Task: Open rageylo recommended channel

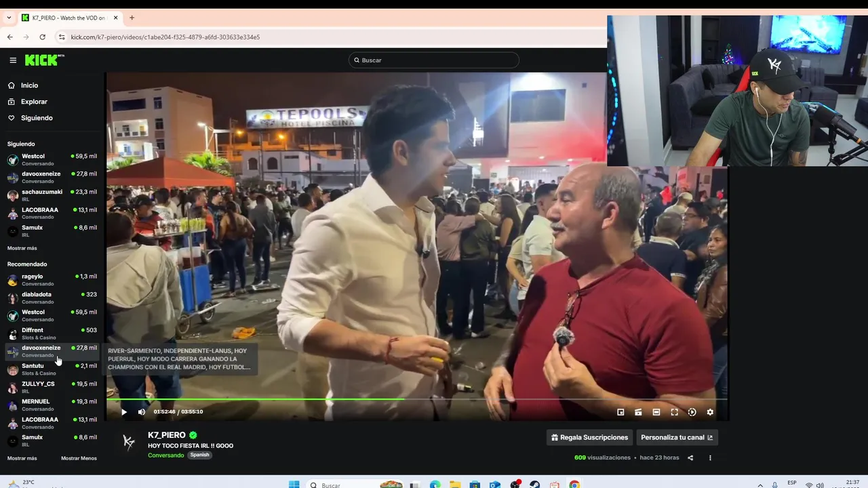Action: (52, 280)
